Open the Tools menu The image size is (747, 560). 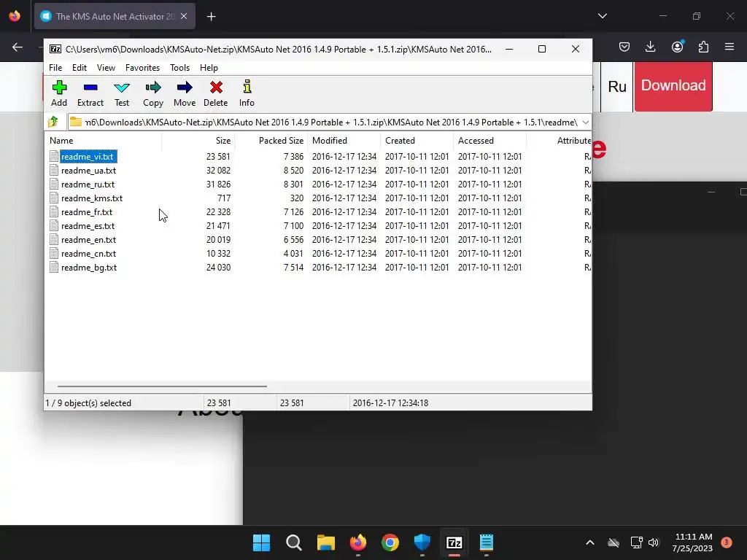click(x=179, y=68)
